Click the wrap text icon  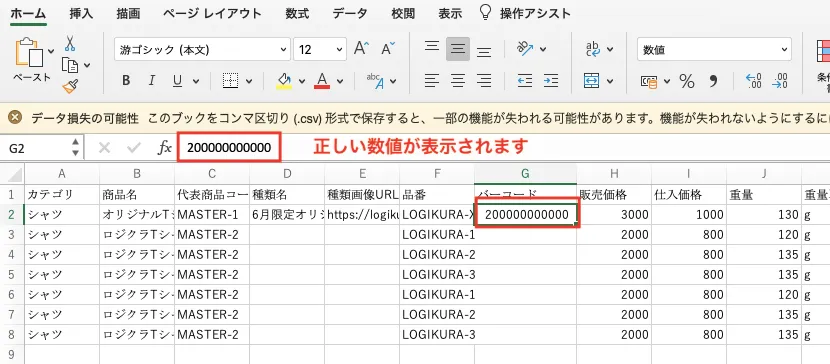pyautogui.click(x=593, y=49)
